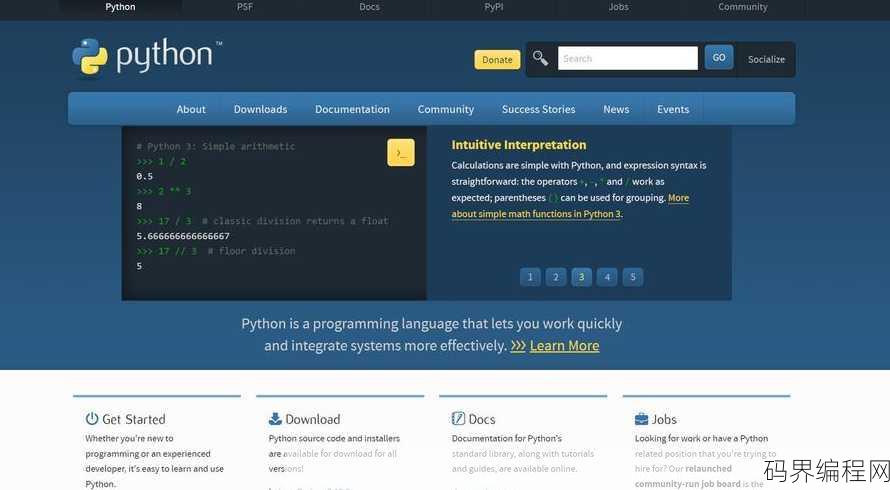
Task: Click the Donate button
Action: click(497, 60)
